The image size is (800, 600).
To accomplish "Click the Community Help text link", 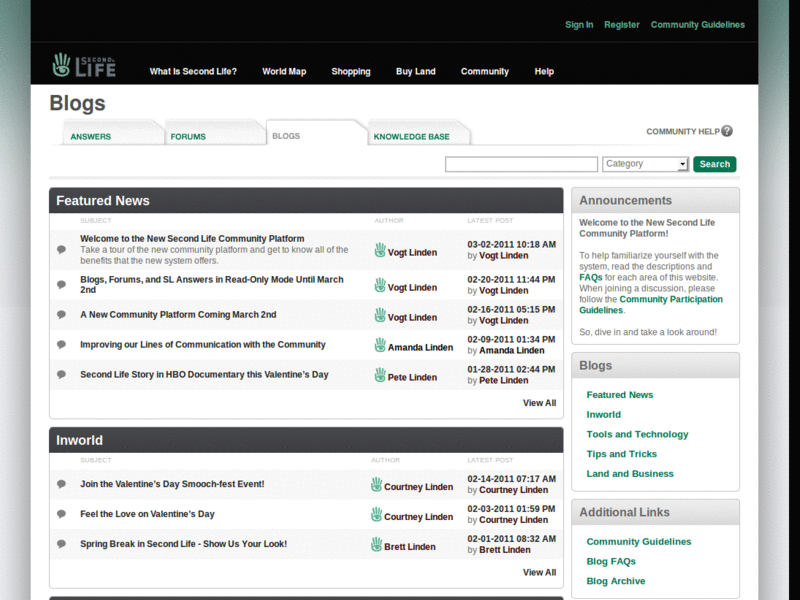I will [x=683, y=132].
